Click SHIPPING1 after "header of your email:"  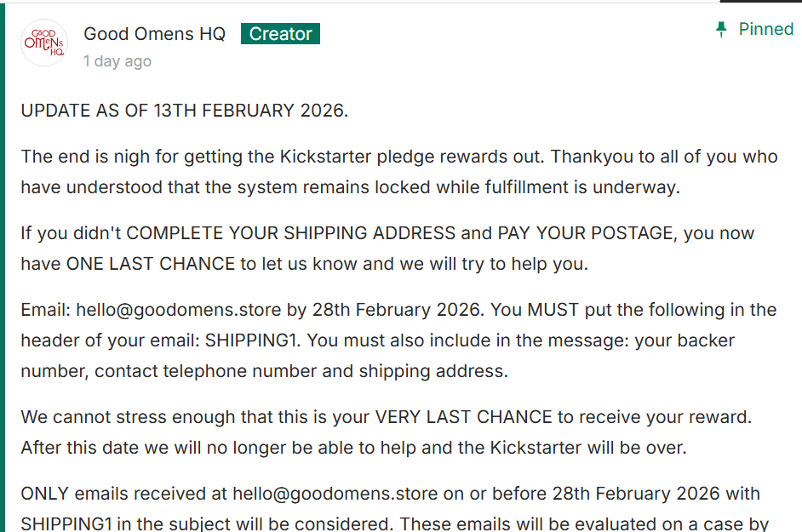(x=253, y=340)
